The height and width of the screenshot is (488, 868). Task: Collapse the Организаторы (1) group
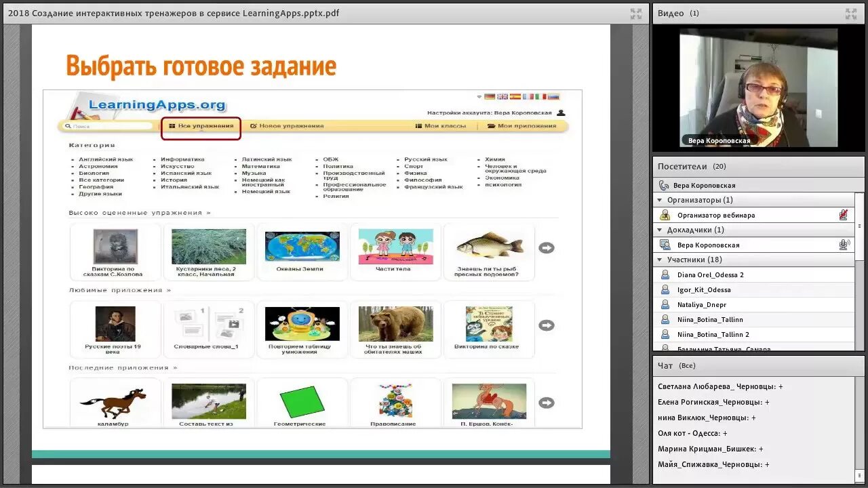(659, 200)
